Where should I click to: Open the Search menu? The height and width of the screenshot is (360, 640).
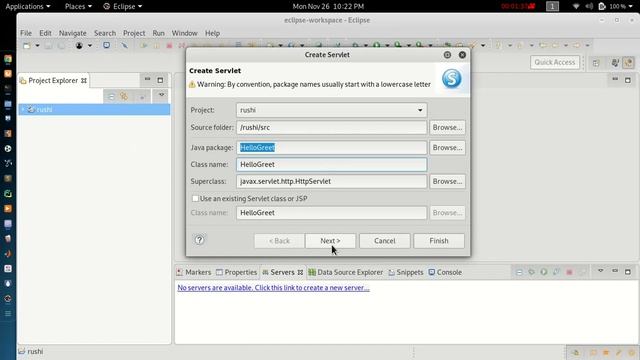[x=105, y=33]
